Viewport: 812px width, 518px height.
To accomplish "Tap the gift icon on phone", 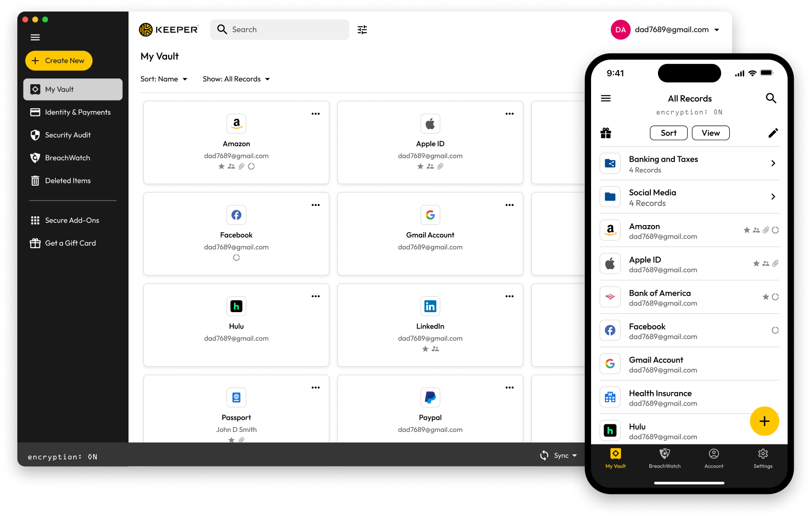I will [x=606, y=133].
